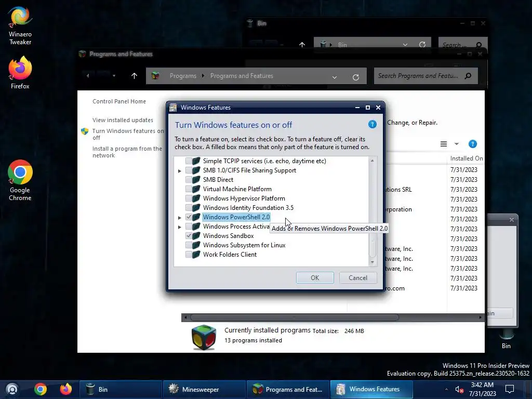Open view options dropdown arrow
Viewport: 532px width, 399px height.
coord(457,144)
